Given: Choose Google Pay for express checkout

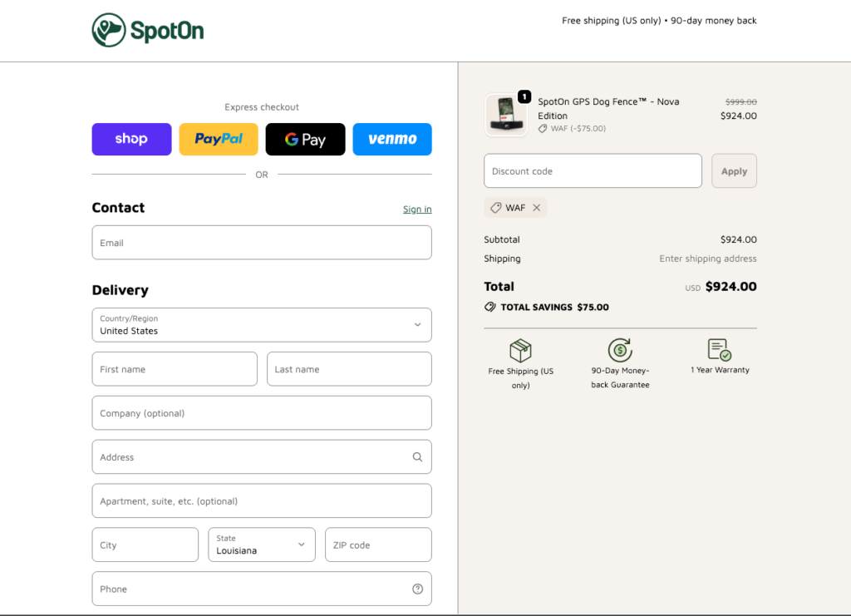Looking at the screenshot, I should (305, 139).
